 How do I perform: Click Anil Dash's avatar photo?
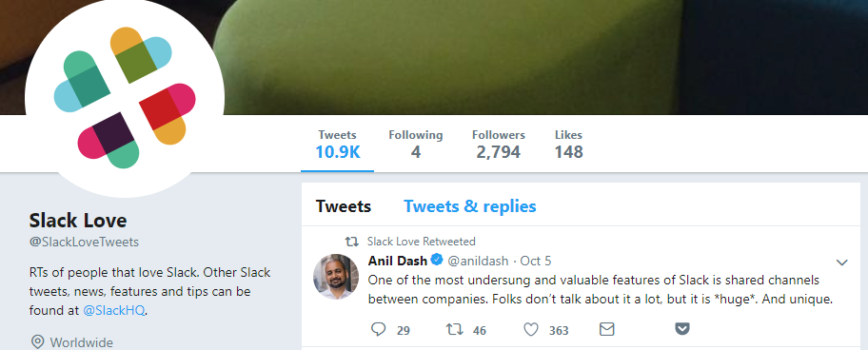tap(335, 277)
